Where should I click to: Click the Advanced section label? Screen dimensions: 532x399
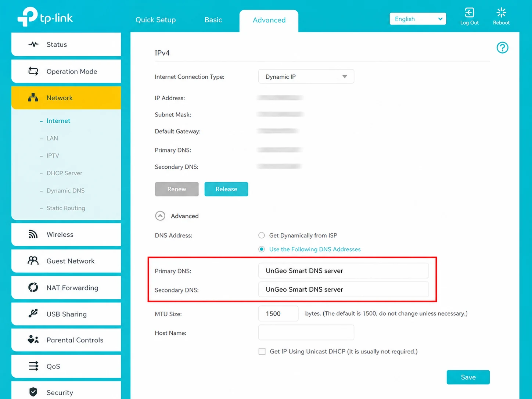coord(184,216)
